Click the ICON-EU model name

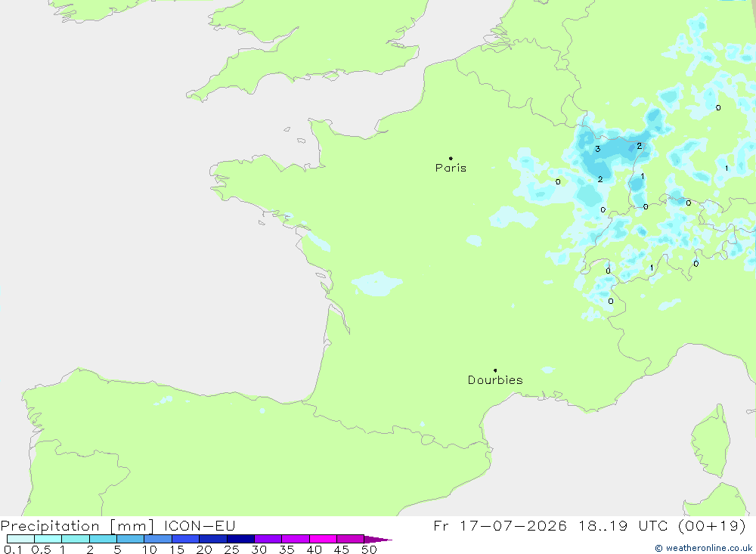tap(200, 525)
